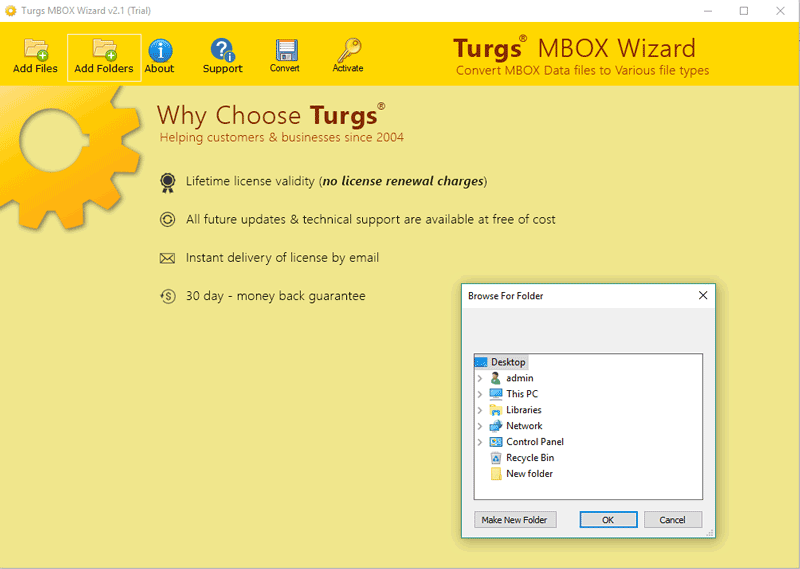Image resolution: width=800 pixels, height=569 pixels.
Task: Click the Convert MBOX Data files tagline
Action: pos(582,70)
